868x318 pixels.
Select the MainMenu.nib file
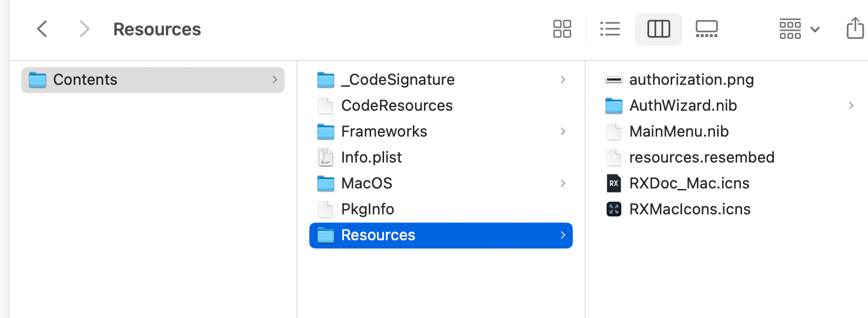(x=679, y=131)
